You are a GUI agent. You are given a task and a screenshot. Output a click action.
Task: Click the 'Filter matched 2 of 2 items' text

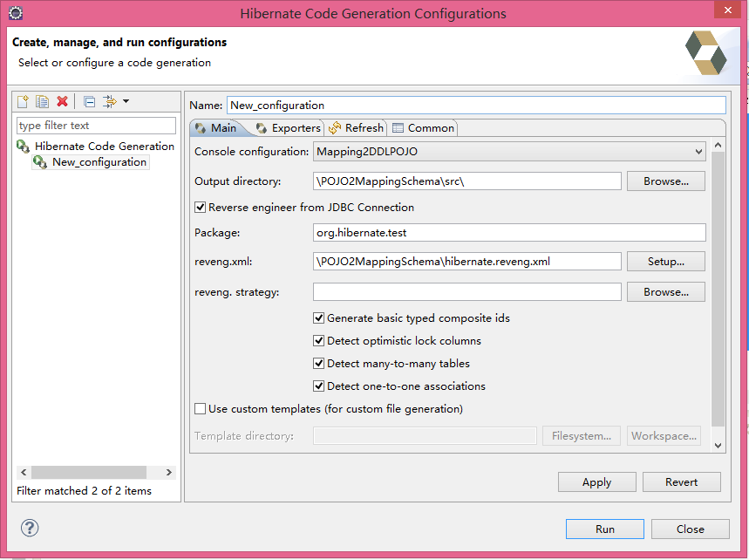pos(84,491)
